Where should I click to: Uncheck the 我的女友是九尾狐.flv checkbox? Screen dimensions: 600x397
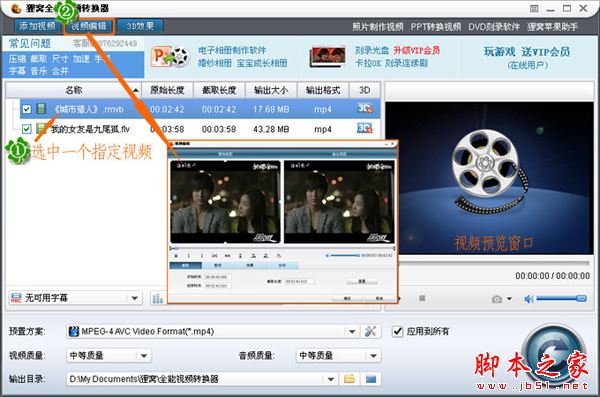coord(26,129)
